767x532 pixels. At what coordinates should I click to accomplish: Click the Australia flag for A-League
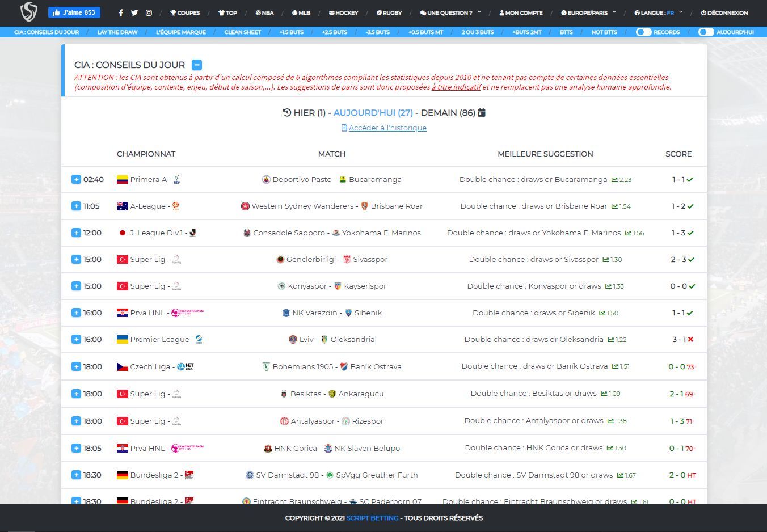click(x=122, y=206)
